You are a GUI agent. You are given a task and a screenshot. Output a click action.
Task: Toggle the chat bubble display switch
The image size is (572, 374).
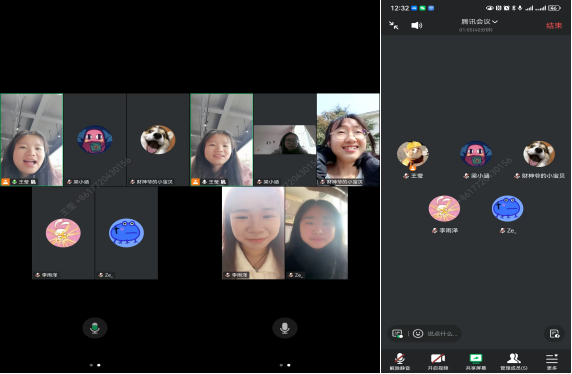(x=397, y=333)
